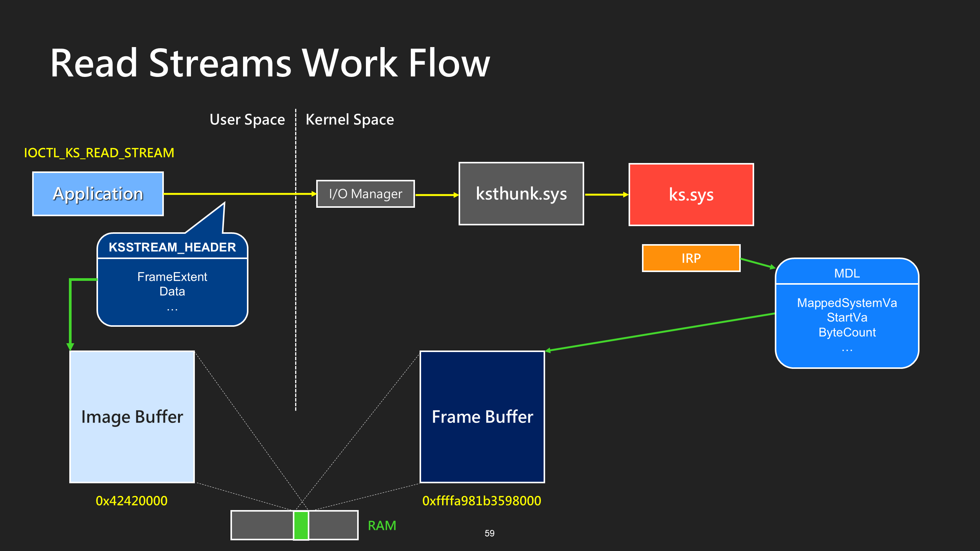Click the 0x42420000 address text
980x551 pixels.
tap(132, 501)
